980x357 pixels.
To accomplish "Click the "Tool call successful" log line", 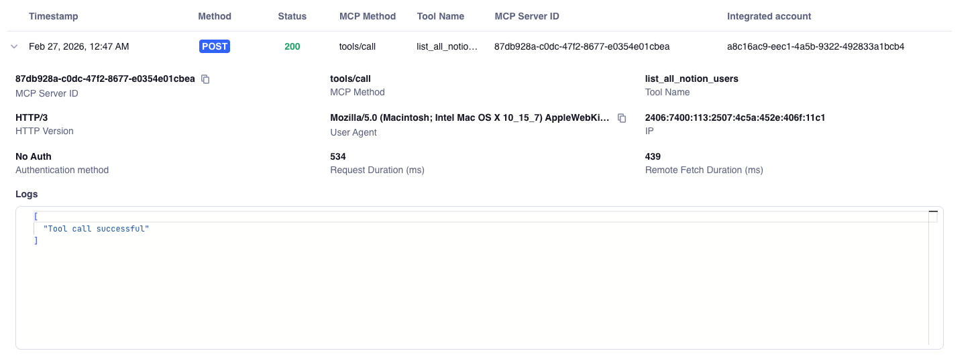I will 95,229.
